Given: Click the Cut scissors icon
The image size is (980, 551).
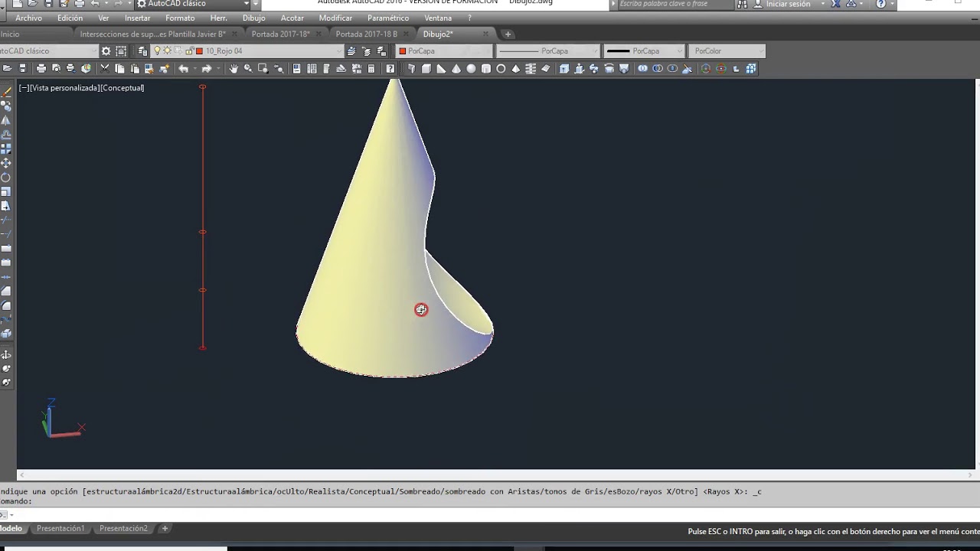Looking at the screenshot, I should click(x=106, y=69).
